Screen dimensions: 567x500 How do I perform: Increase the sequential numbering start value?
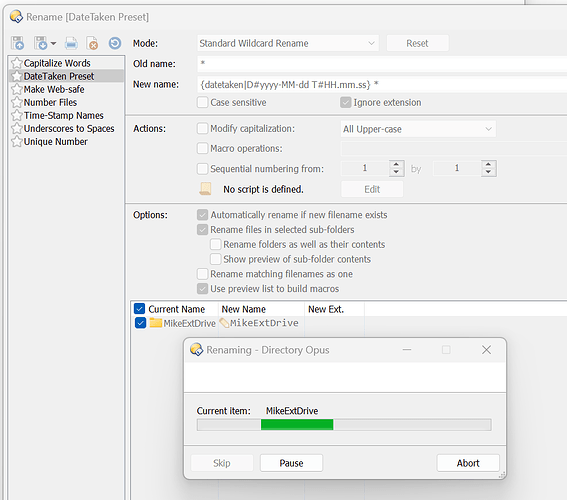(x=396, y=164)
